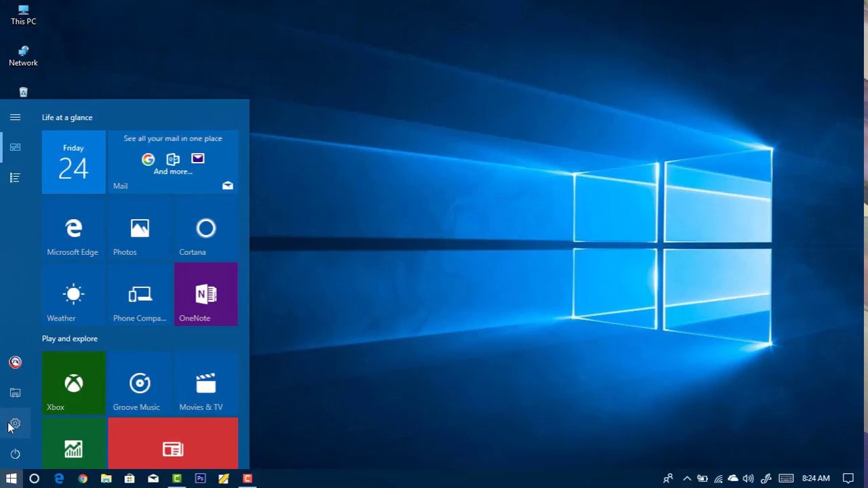Open the Wi-Fi network tray icon
The width and height of the screenshot is (868, 488).
[718, 479]
